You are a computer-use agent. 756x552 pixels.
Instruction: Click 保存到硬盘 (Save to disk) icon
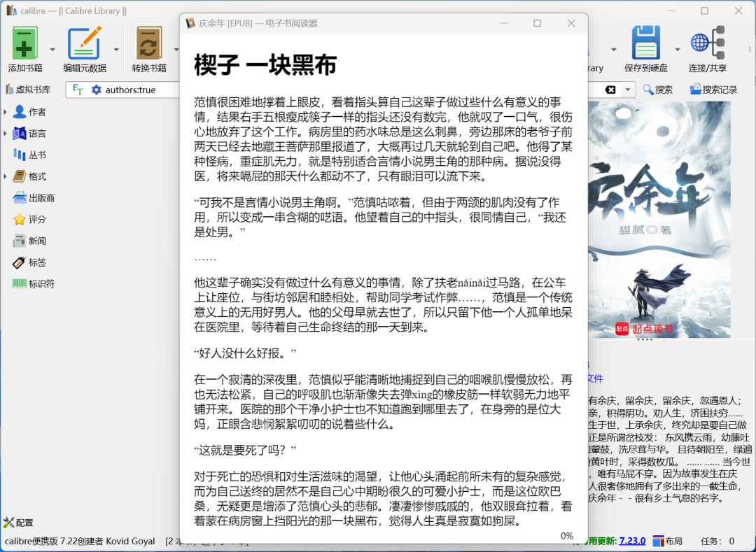click(645, 43)
